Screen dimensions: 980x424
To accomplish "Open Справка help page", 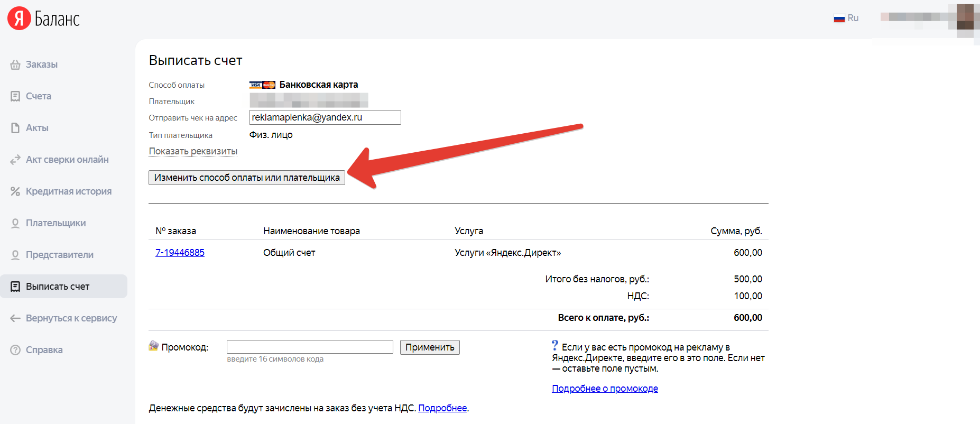I will (x=44, y=350).
